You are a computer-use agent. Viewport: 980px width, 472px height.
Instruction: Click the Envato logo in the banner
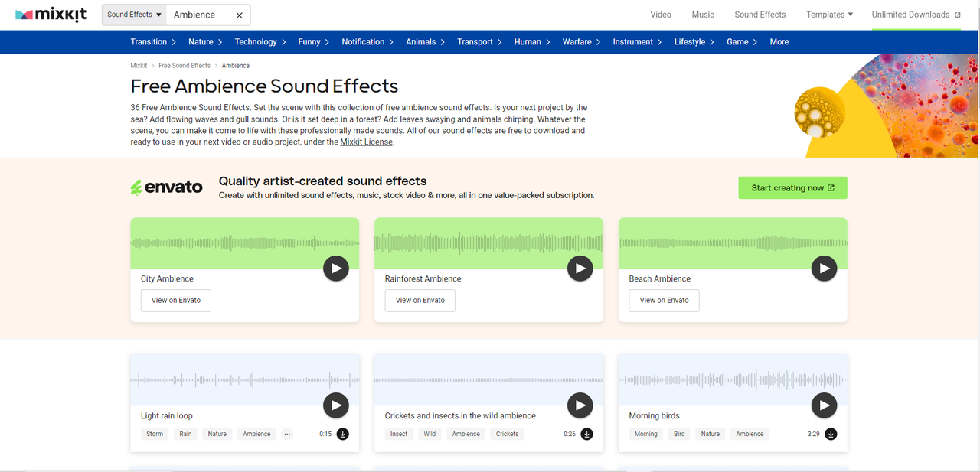[x=167, y=187]
